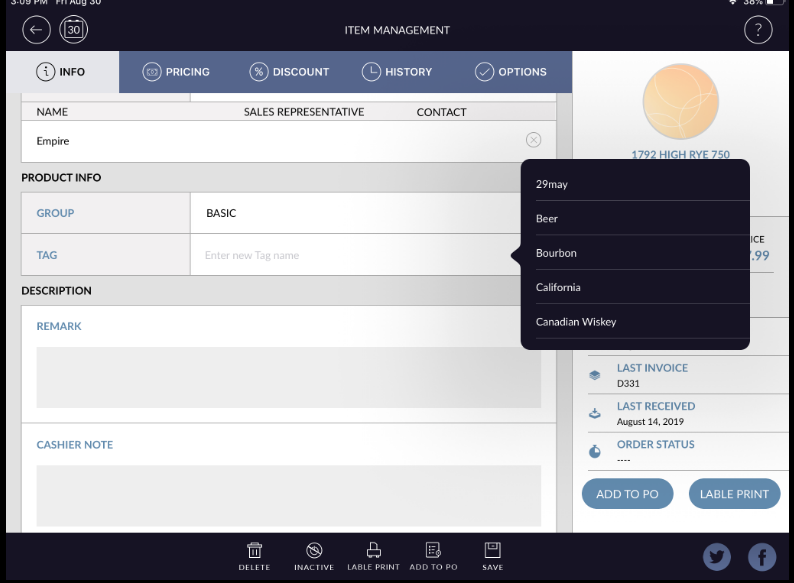Viewport: 794px width, 583px height.
Task: Switch to the Pricing tab
Action: [x=176, y=72]
